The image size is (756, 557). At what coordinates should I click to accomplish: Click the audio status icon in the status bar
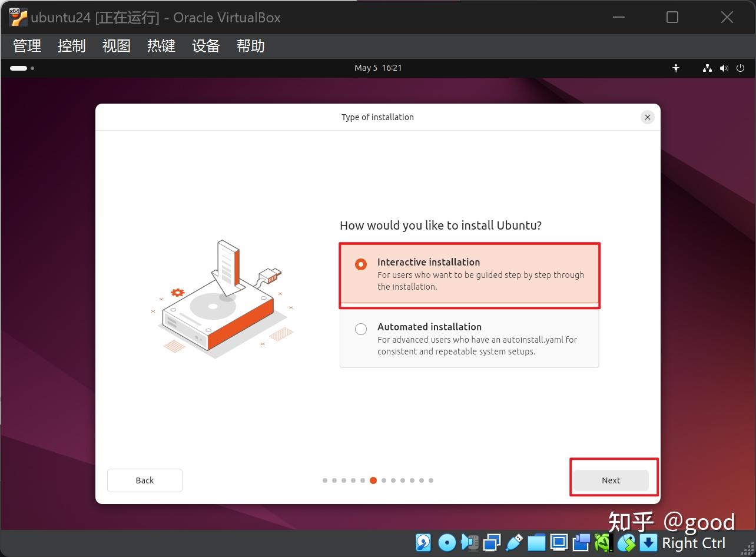pyautogui.click(x=470, y=542)
